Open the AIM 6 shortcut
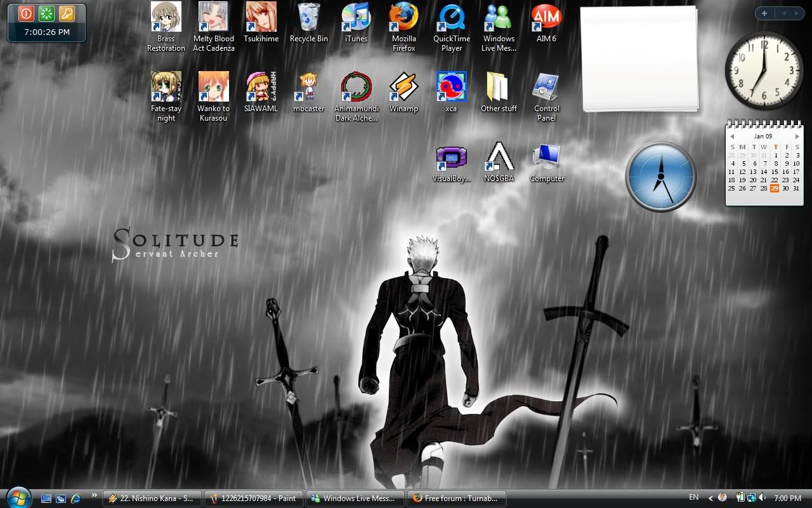This screenshot has width=812, height=508. (546, 18)
